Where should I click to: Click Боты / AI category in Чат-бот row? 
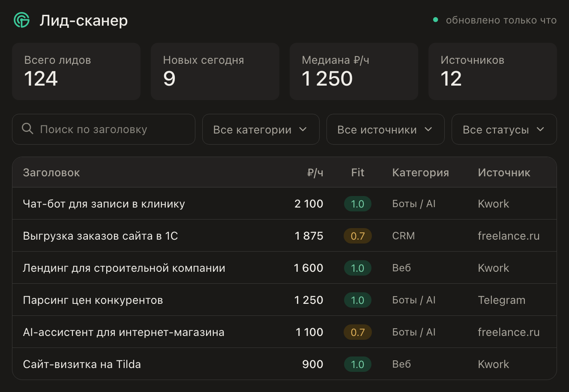(x=414, y=204)
